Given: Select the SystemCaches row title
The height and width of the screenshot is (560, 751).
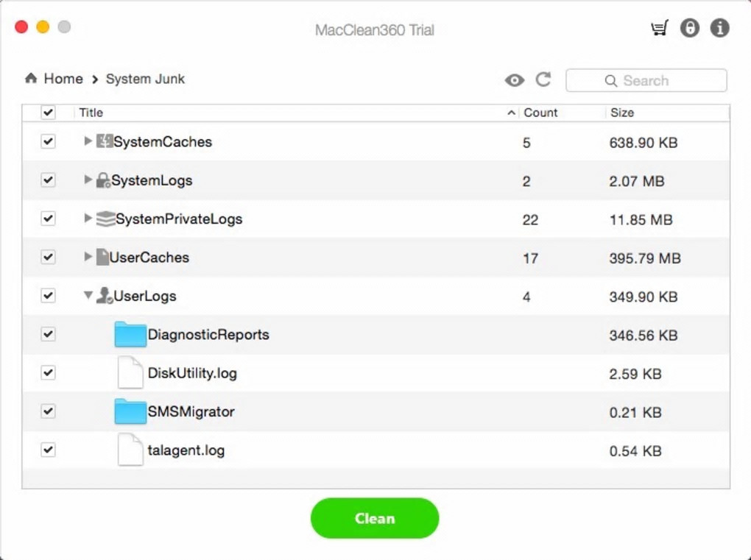Looking at the screenshot, I should click(x=163, y=142).
